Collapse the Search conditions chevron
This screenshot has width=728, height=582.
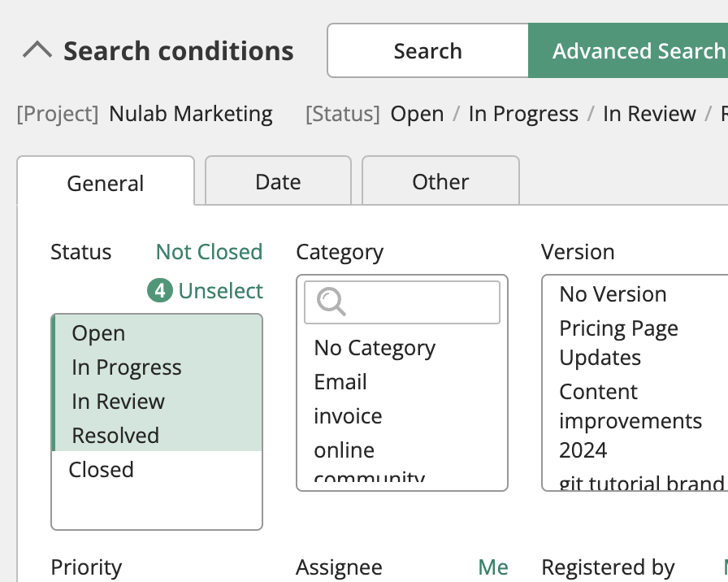(37, 51)
